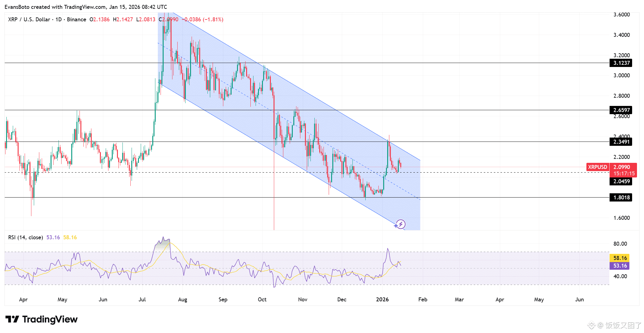Click the Feb label on time axis
The width and height of the screenshot is (644, 333).
pos(423,300)
